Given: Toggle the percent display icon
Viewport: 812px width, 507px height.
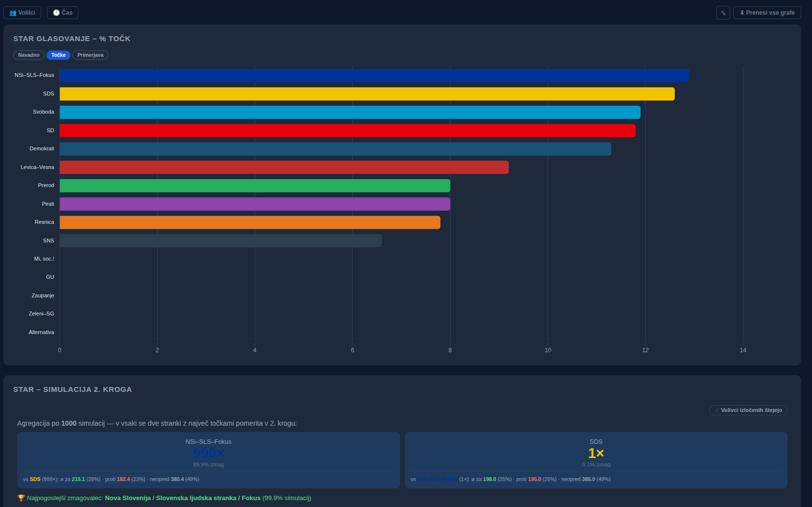Looking at the screenshot, I should click(723, 13).
